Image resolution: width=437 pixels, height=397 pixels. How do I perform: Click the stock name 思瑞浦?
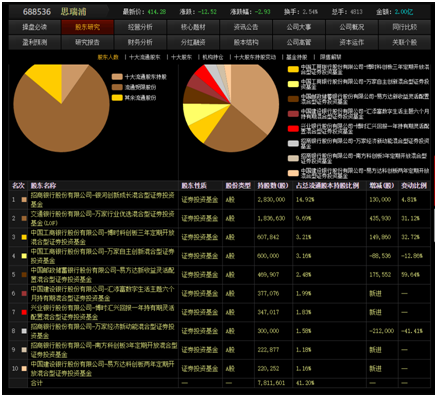[x=73, y=12]
